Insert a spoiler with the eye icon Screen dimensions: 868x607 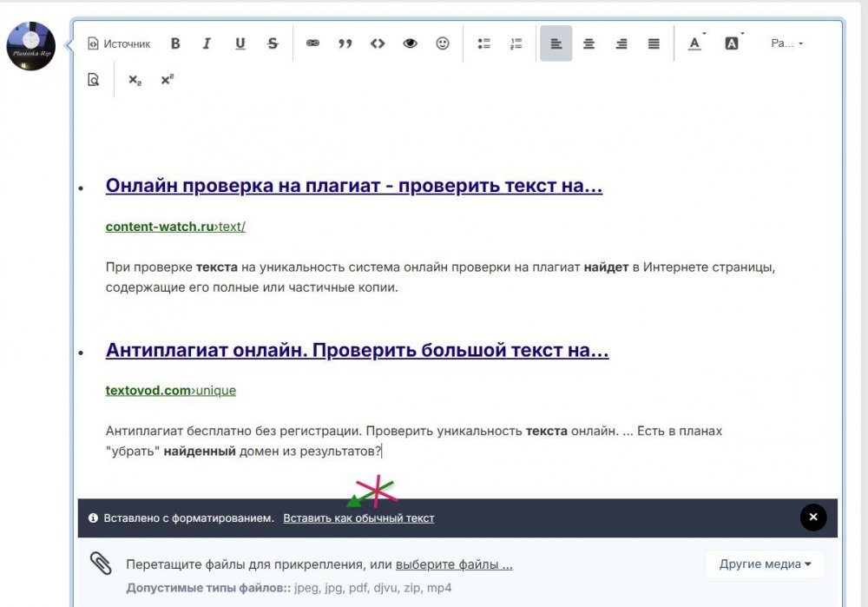point(411,43)
